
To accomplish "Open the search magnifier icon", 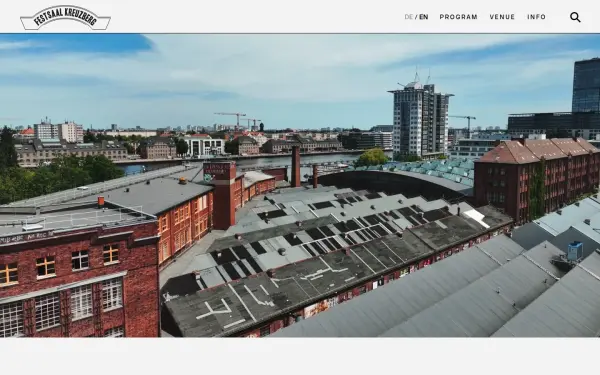I will point(575,17).
